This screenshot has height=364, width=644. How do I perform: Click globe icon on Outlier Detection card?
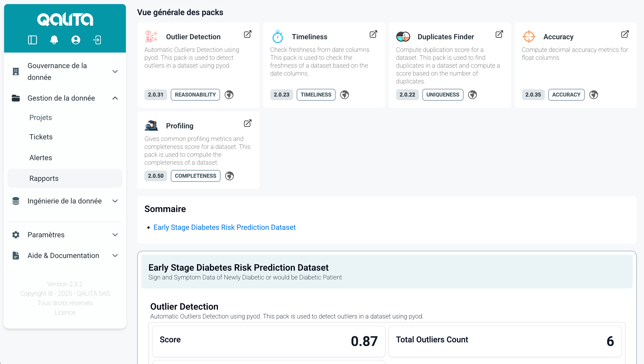[229, 95]
